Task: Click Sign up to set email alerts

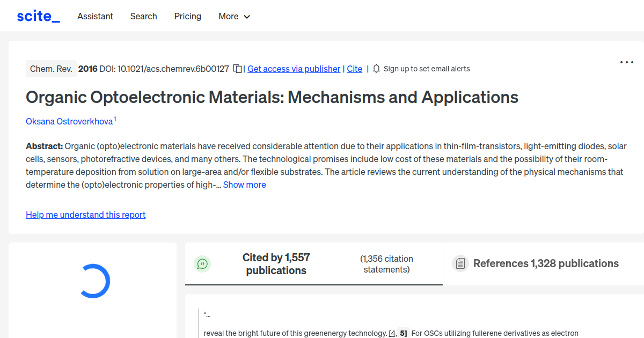Action: click(427, 69)
